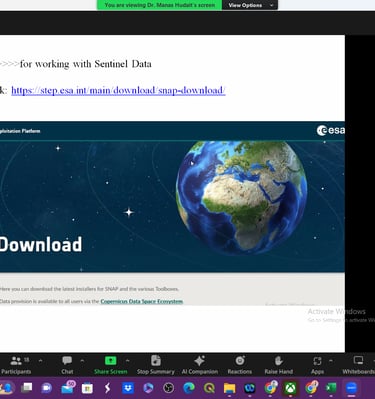Open the OBS Studio taskbar icon
This screenshot has width=375, height=399.
pyautogui.click(x=169, y=388)
